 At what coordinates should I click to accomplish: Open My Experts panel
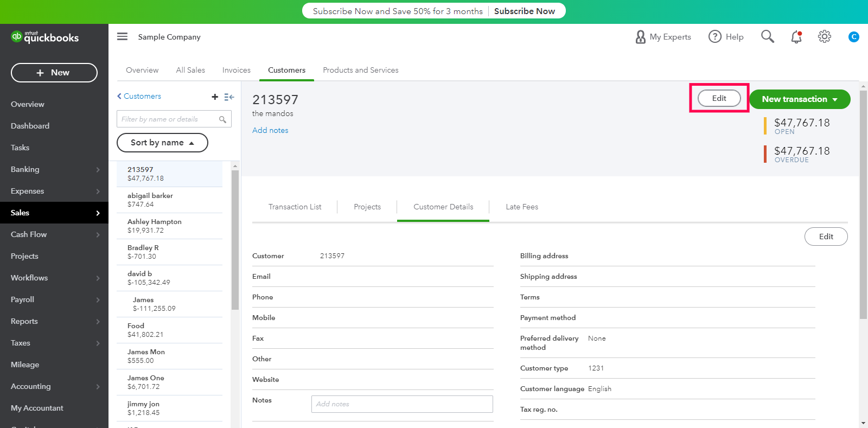(663, 37)
